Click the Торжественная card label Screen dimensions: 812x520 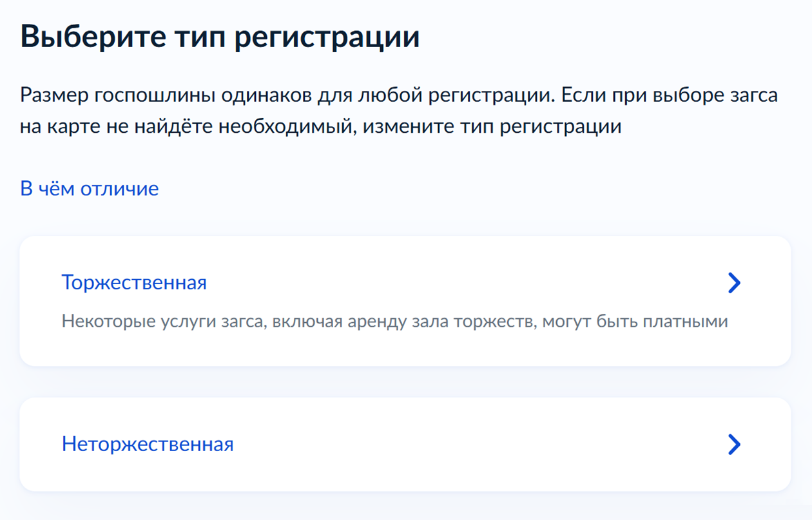[134, 282]
